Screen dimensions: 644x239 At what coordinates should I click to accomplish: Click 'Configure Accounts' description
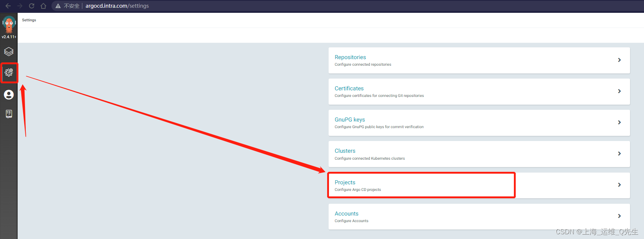click(351, 221)
